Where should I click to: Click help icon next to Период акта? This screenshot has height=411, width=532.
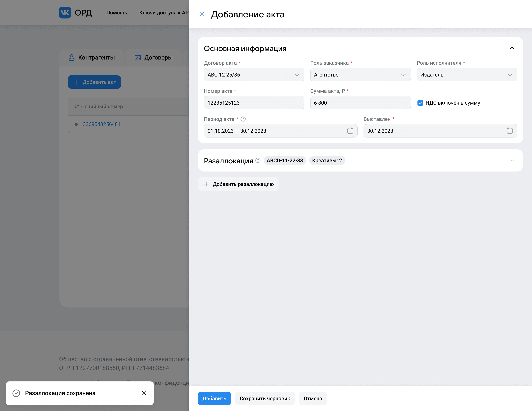point(243,119)
